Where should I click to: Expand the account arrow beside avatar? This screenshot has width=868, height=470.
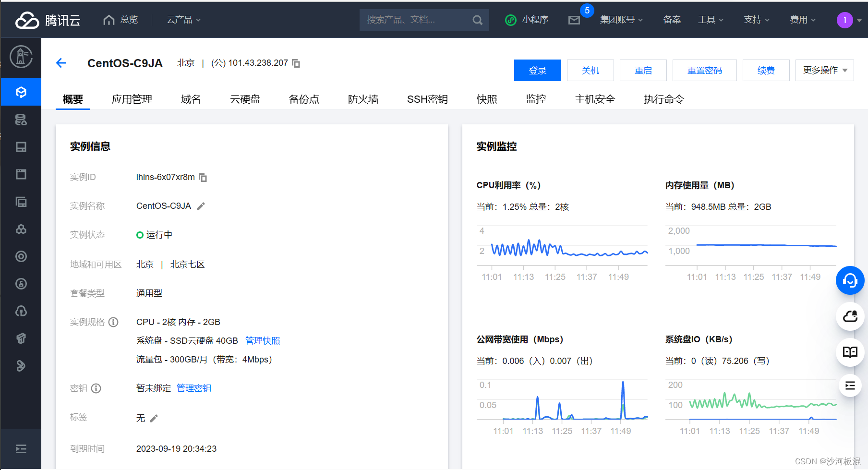pyautogui.click(x=859, y=20)
